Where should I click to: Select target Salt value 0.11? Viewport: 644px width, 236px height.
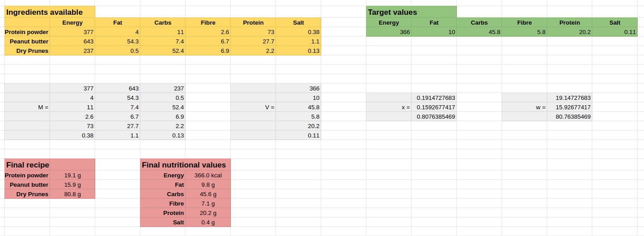point(614,32)
